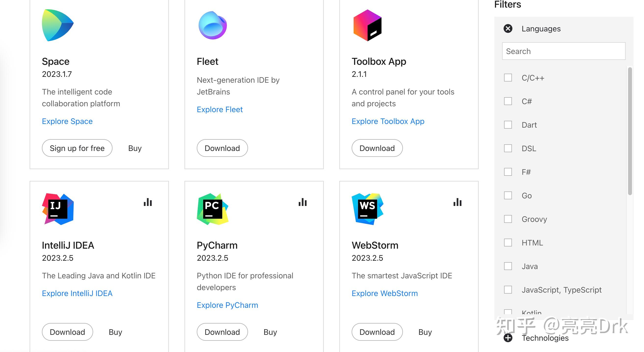Click the bar chart icon on IntelliJ IDEA card

coord(148,202)
